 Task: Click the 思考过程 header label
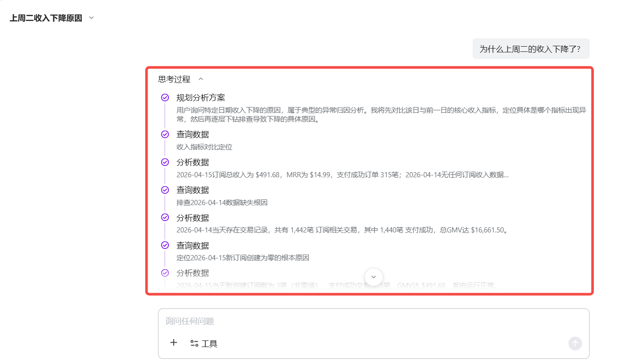coord(174,79)
